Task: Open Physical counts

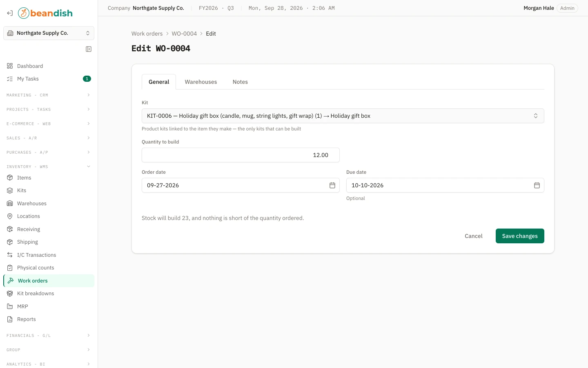Action: (x=49, y=268)
